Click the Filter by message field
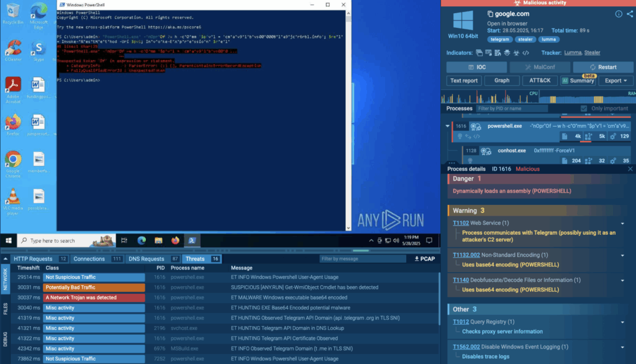This screenshot has width=636, height=364. [x=363, y=259]
